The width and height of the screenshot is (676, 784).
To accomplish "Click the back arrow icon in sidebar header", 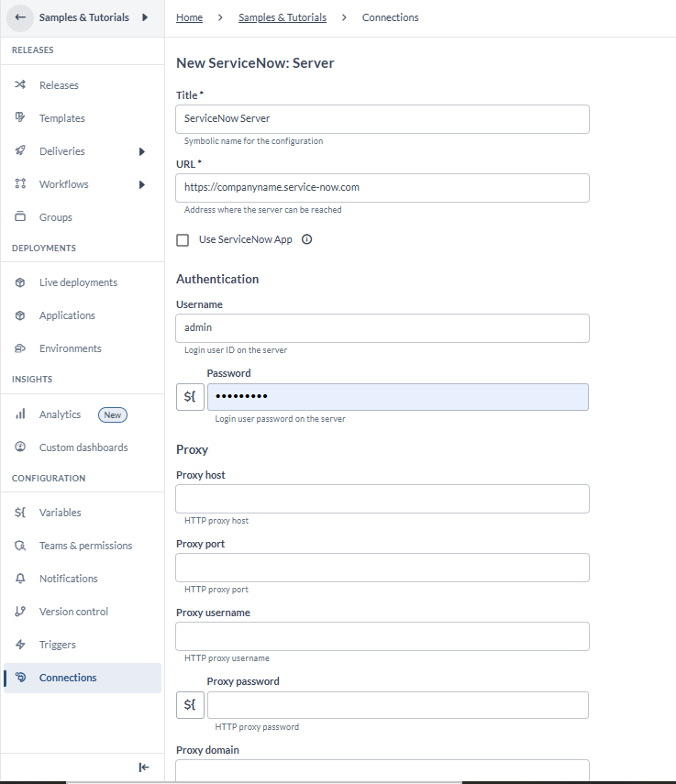I will point(20,17).
